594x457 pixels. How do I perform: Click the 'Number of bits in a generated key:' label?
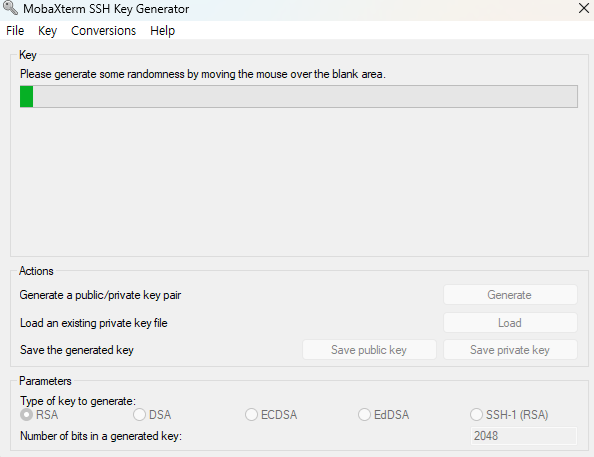pyautogui.click(x=101, y=436)
